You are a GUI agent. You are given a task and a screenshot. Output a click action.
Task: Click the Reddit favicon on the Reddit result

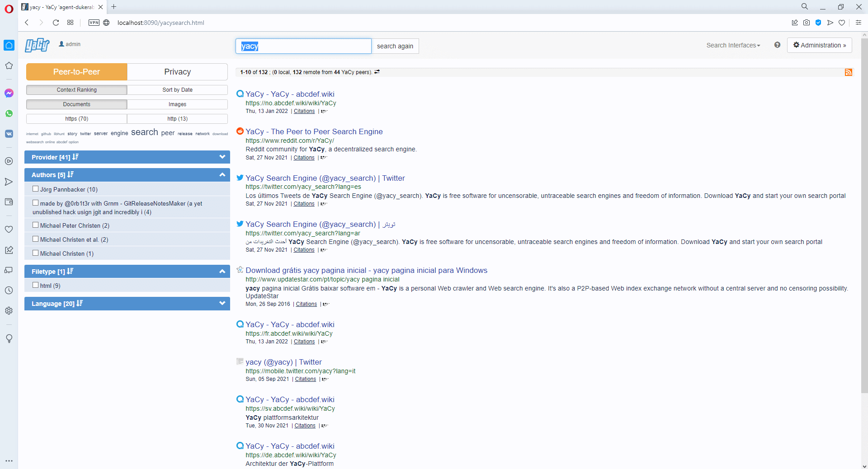240,131
